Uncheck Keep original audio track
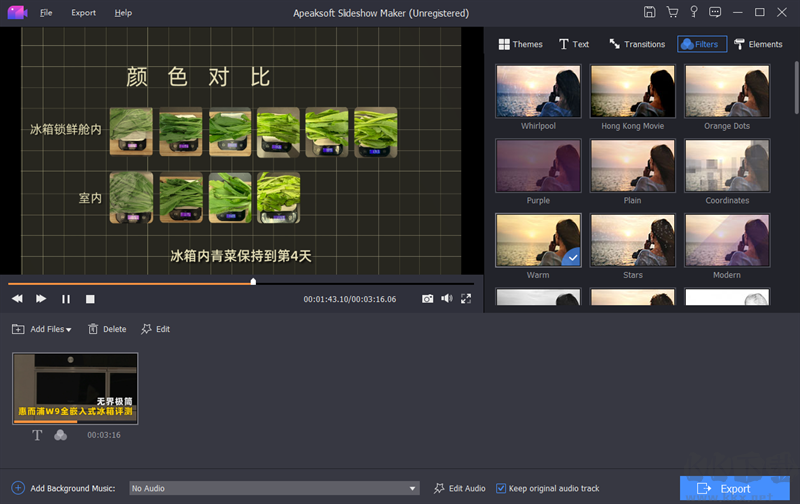 tap(501, 488)
